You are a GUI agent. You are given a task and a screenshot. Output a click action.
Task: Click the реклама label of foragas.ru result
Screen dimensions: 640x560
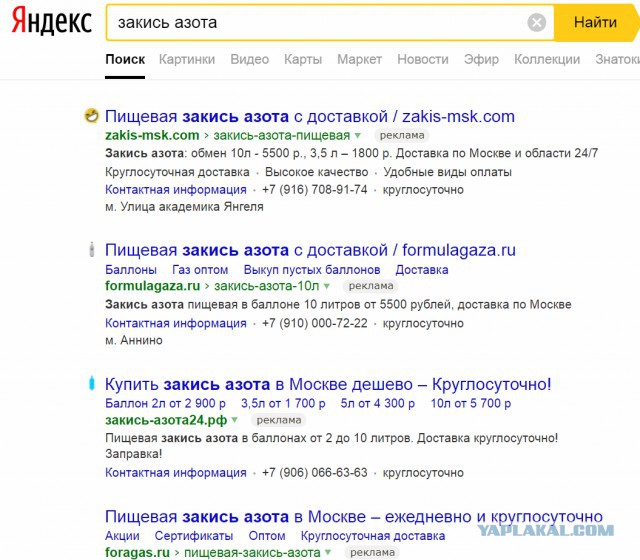[x=372, y=553]
